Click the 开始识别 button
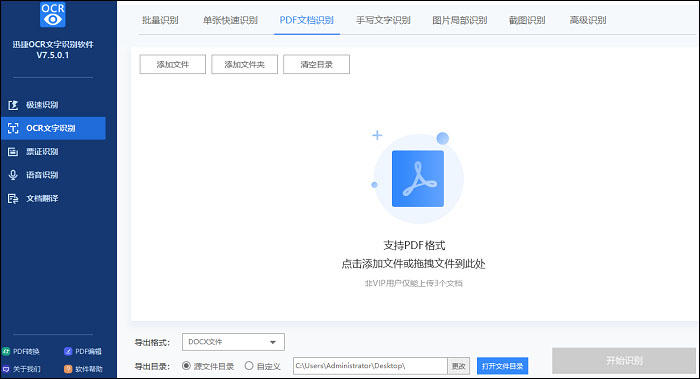 pos(624,361)
